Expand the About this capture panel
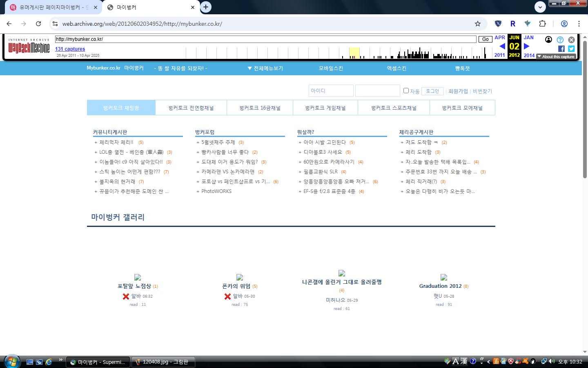 [556, 56]
